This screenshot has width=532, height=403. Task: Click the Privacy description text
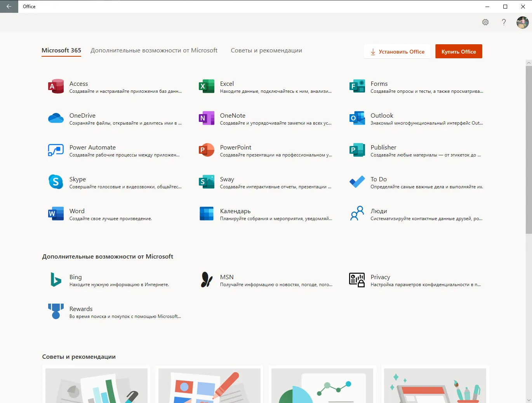[x=426, y=285]
